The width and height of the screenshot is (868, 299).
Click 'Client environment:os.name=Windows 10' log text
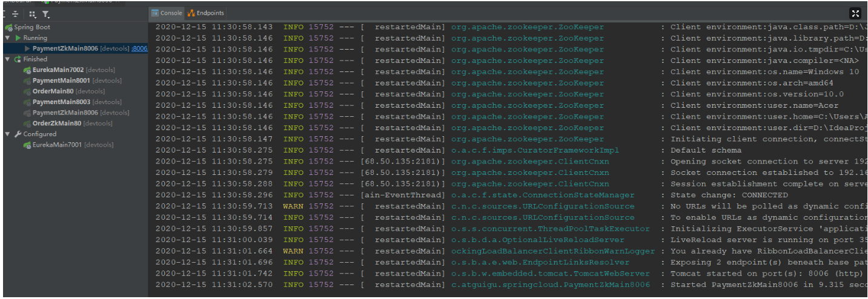pyautogui.click(x=764, y=72)
